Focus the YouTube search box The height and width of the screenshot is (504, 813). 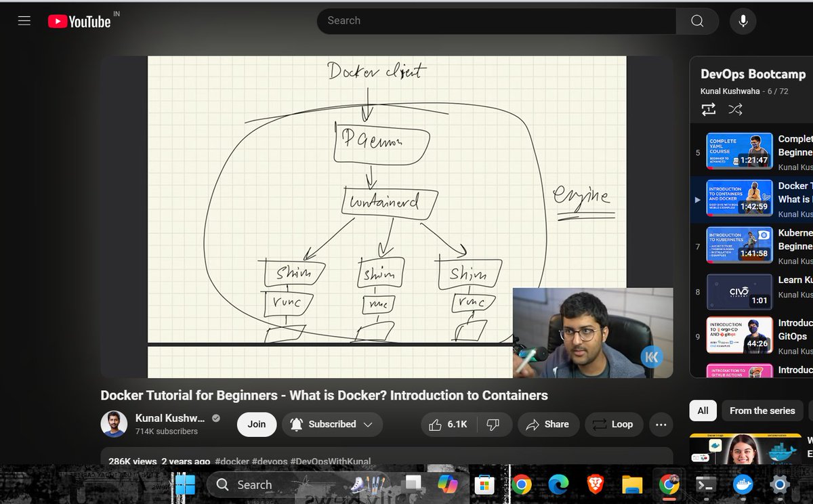(x=497, y=21)
